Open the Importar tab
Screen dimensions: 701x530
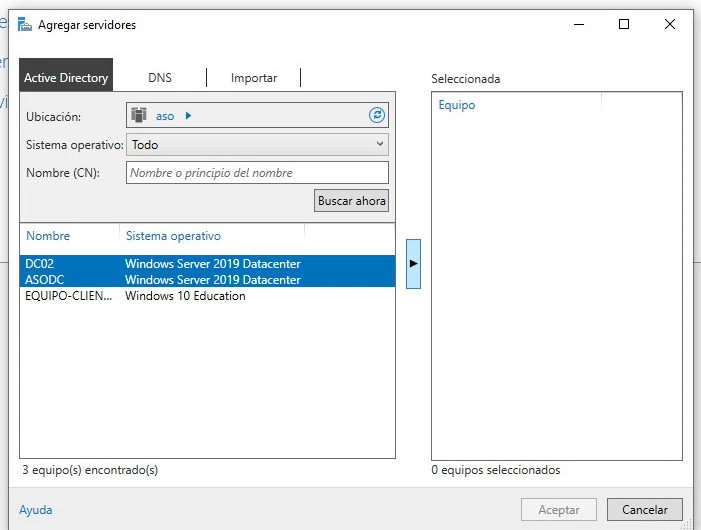tap(254, 77)
